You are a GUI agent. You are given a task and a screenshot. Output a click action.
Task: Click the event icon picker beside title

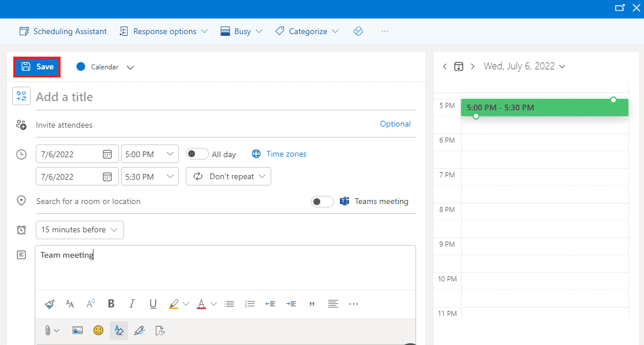coord(21,97)
